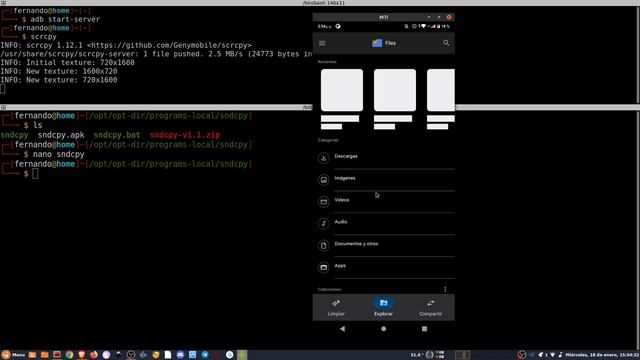The width and height of the screenshot is (640, 360).
Task: Tap the Android home navigation button
Action: [x=383, y=329]
